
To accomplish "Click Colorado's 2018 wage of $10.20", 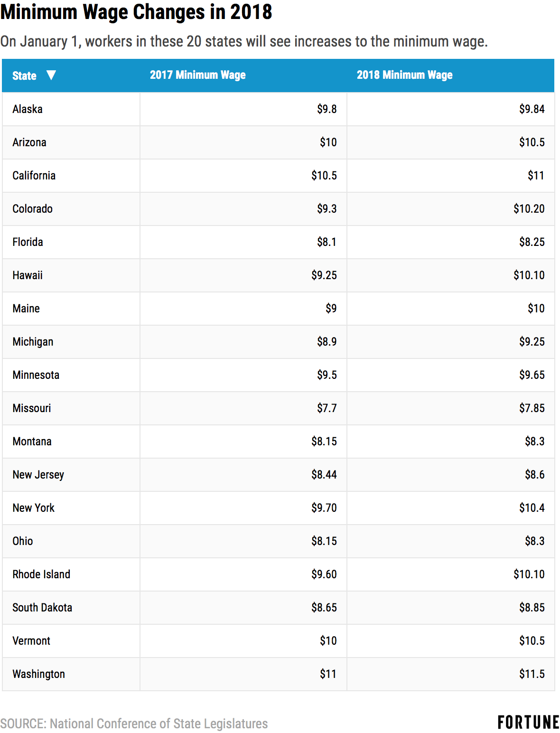I will [x=529, y=209].
